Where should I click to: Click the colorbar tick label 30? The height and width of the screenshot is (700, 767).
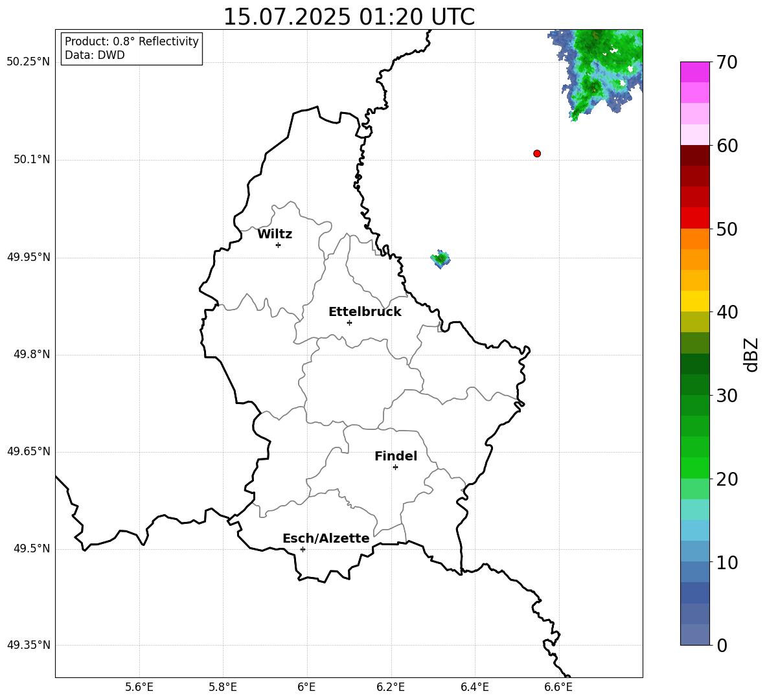coord(727,396)
